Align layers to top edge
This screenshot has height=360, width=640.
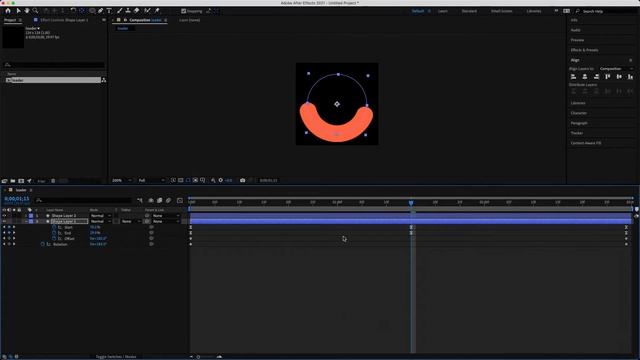608,77
